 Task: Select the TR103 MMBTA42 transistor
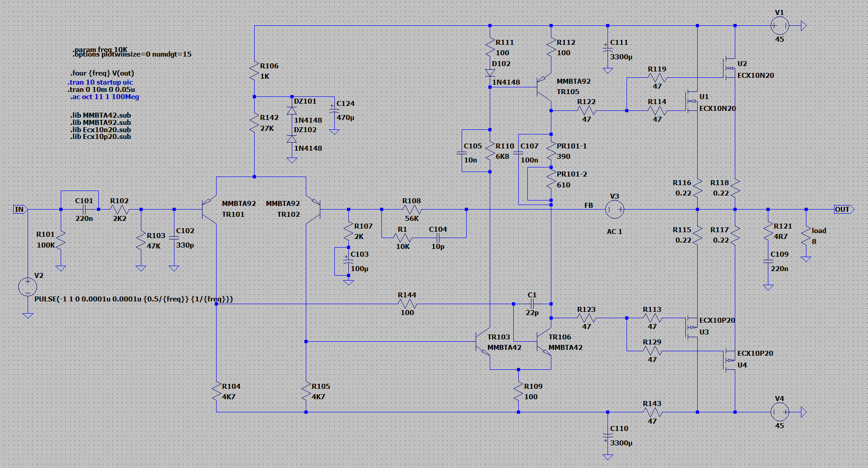click(x=483, y=342)
